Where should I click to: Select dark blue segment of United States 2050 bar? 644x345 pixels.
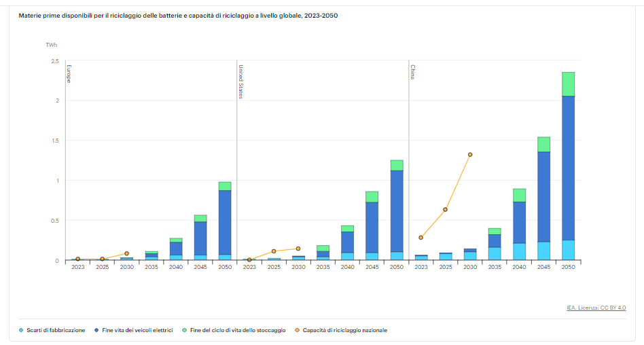click(397, 211)
